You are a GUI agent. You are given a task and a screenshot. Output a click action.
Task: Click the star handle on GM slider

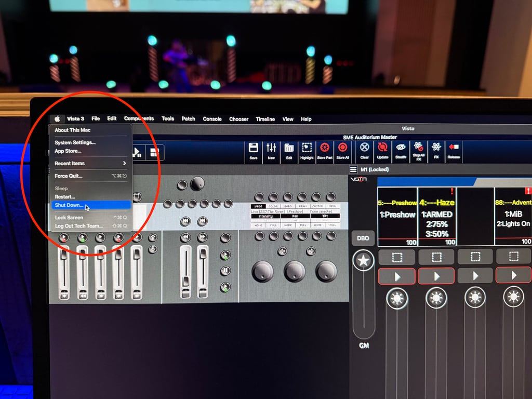363,261
